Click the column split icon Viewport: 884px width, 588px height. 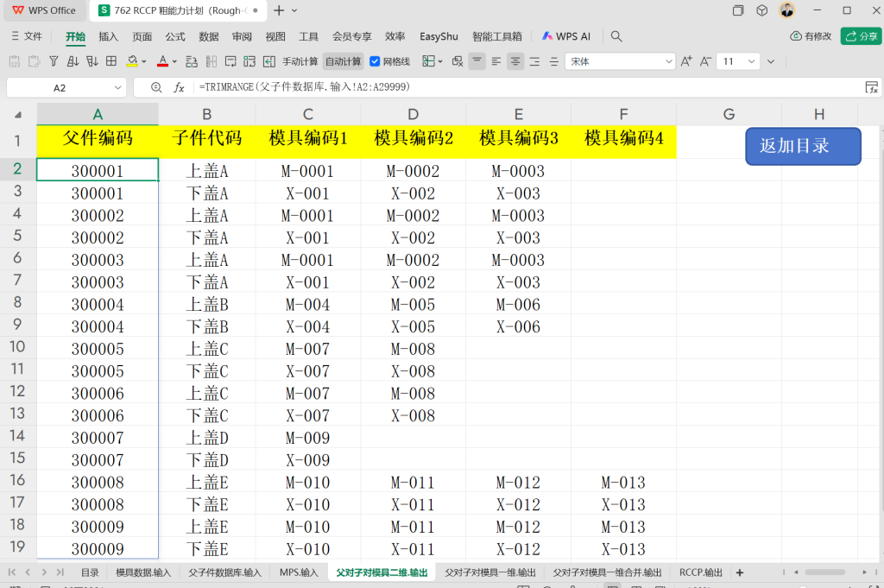212,61
